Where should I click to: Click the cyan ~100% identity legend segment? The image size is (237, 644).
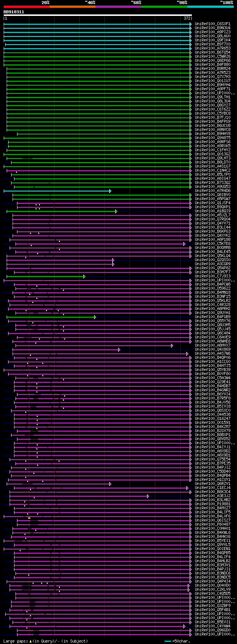tap(210, 6)
